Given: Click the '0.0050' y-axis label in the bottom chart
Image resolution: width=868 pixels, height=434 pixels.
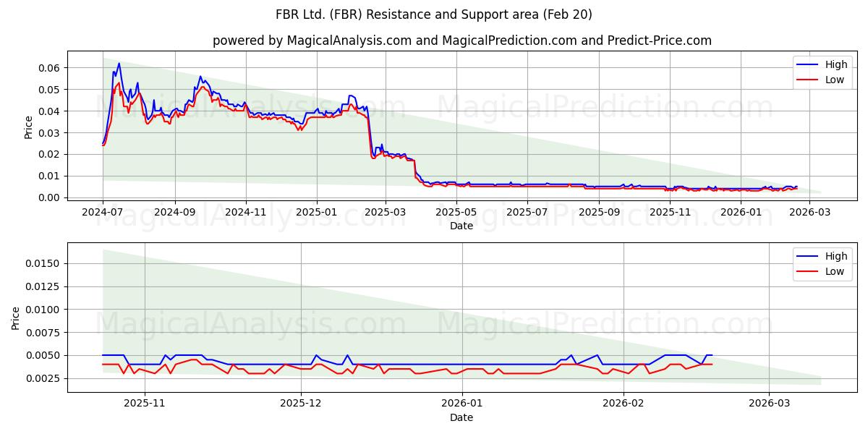Looking at the screenshot, I should click(43, 355).
